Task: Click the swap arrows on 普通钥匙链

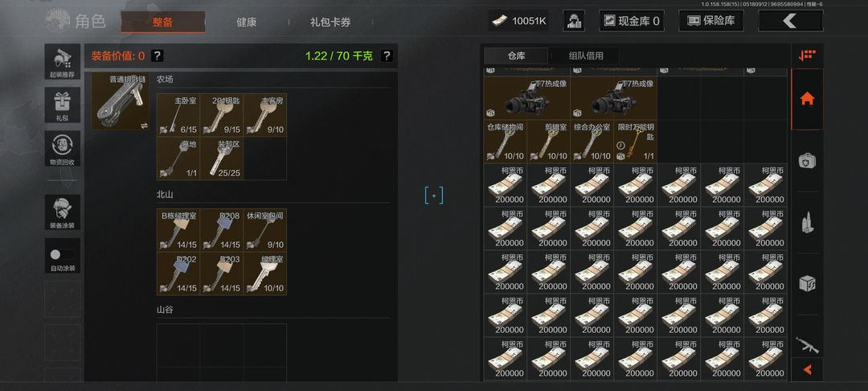Action: pos(145,126)
